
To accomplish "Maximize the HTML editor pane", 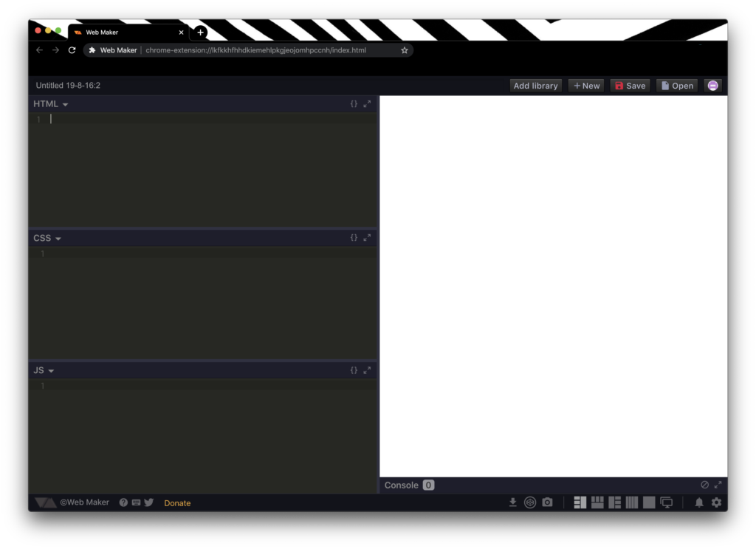I will [367, 103].
